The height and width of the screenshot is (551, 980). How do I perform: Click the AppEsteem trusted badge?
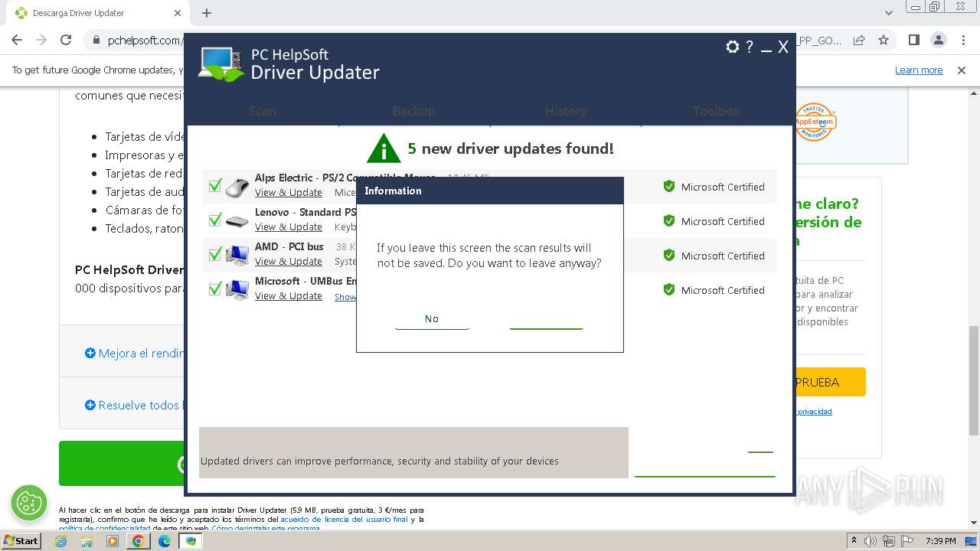[x=815, y=122]
